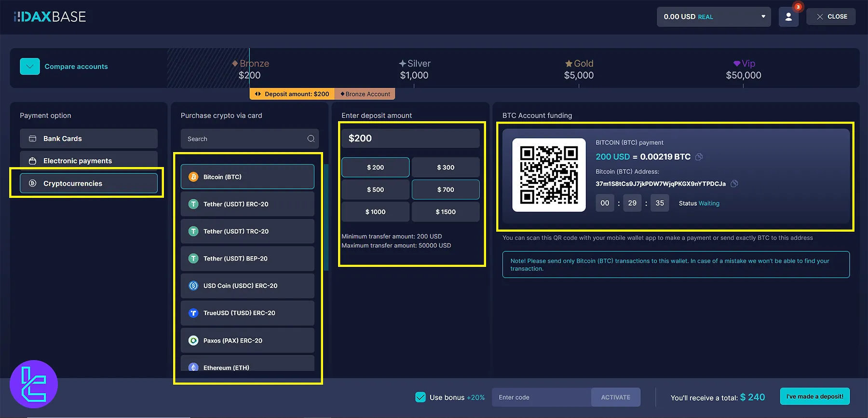Select the $ 300 preset amount
Image resolution: width=868 pixels, height=418 pixels.
446,167
